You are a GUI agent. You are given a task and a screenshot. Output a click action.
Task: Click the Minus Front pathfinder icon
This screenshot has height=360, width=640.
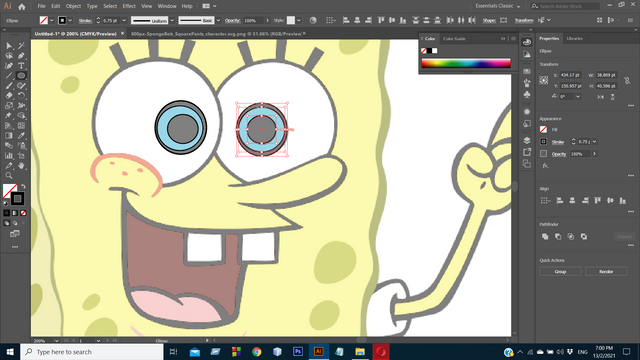point(558,236)
